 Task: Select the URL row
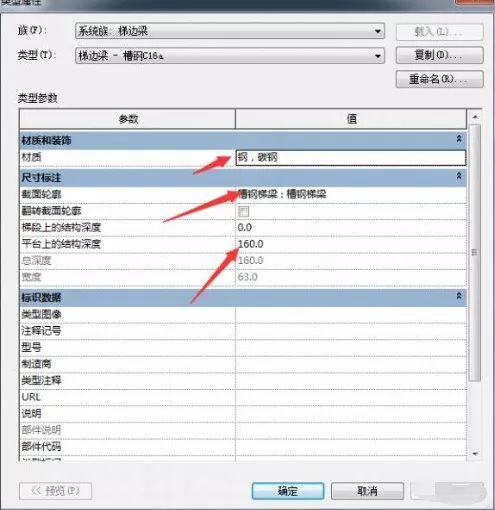(243, 397)
